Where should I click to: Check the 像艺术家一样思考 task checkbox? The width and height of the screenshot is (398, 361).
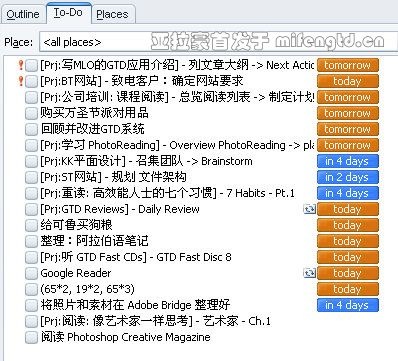tap(31, 321)
